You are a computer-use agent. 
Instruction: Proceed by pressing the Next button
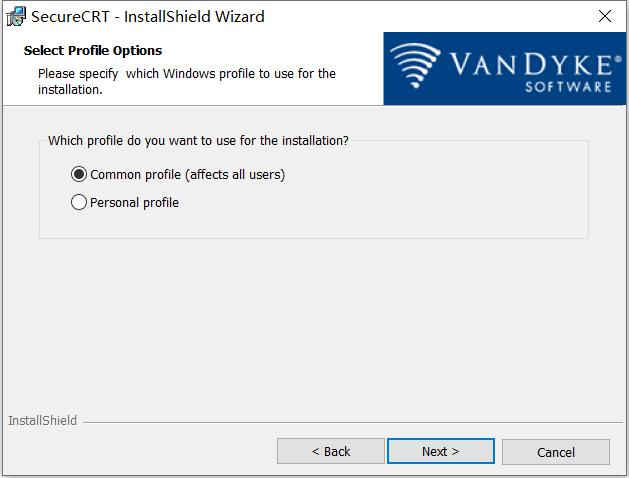(x=440, y=451)
